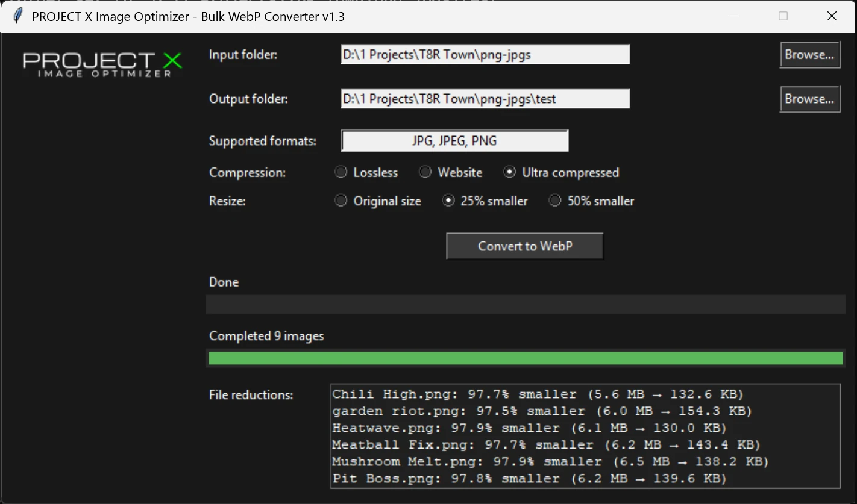Enable Ultra compressed option
Screen dimensions: 857x504
click(510, 172)
